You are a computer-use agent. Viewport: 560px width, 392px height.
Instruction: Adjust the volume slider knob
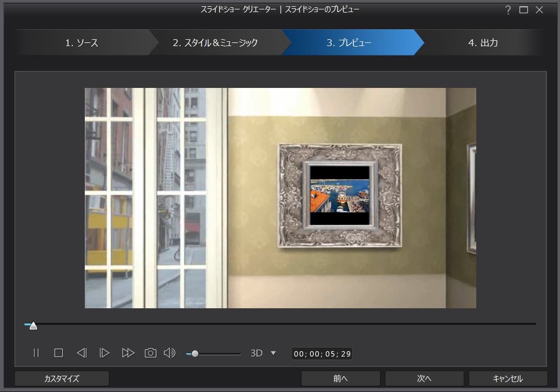195,354
